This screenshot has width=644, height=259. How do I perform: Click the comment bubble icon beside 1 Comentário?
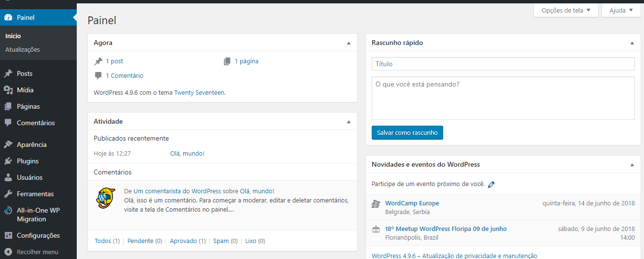(98, 76)
